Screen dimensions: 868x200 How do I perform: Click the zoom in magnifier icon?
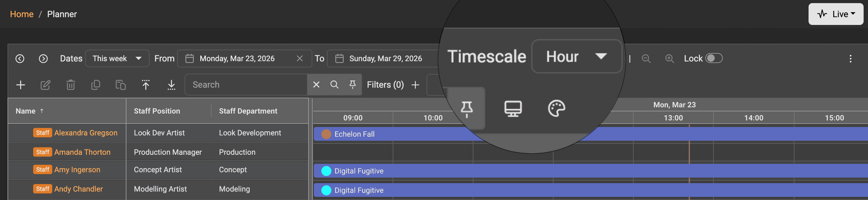coord(669,58)
